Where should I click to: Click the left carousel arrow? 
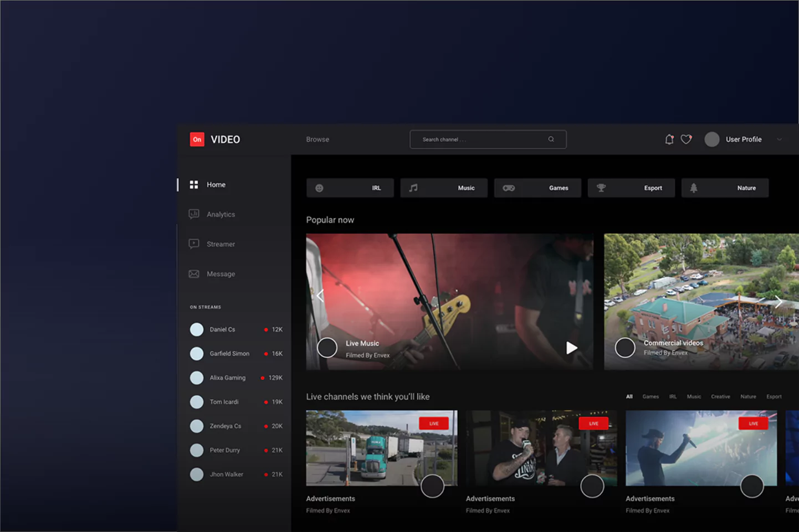coord(320,295)
